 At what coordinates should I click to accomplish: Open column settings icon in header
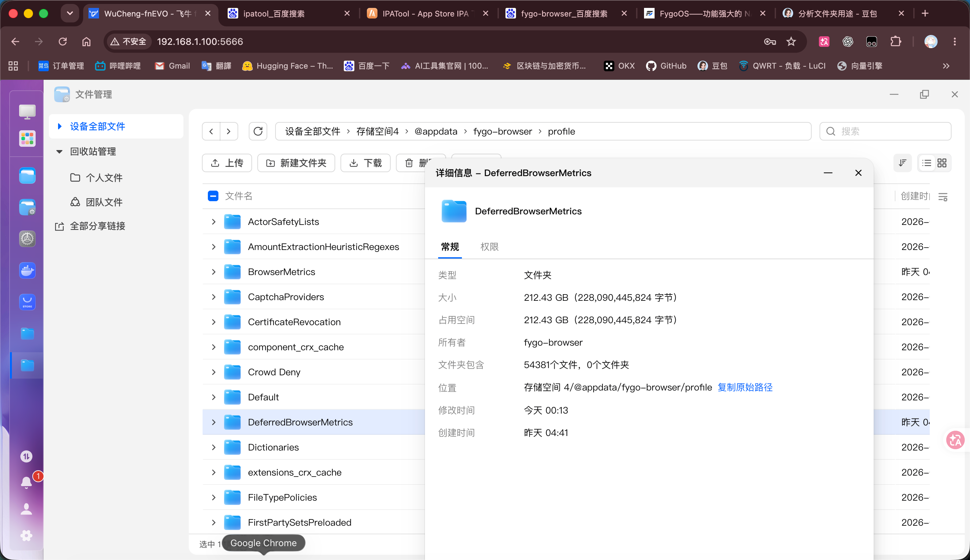click(943, 197)
